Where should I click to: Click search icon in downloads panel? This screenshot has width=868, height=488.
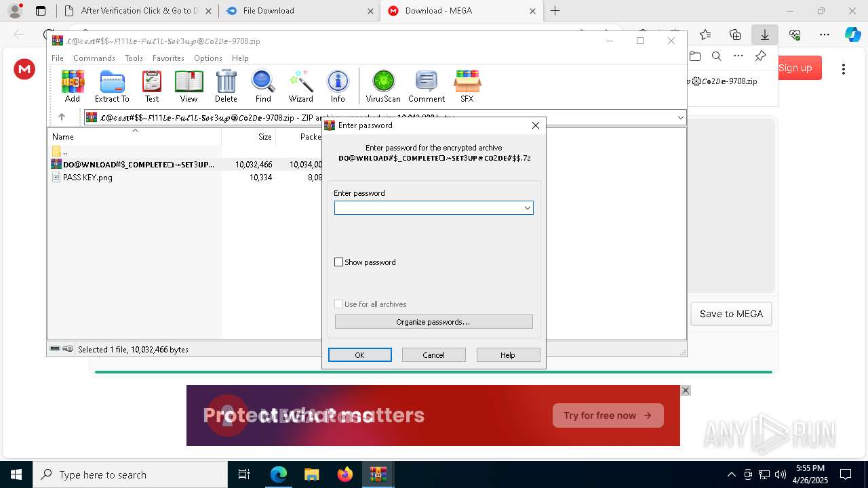pyautogui.click(x=717, y=56)
